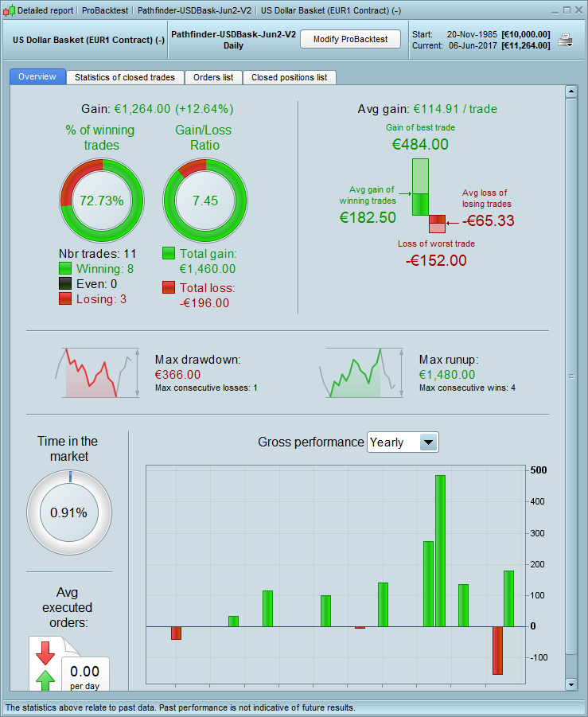This screenshot has width=588, height=717.
Task: Click the €182.50 avg winning gain value
Action: pos(368,217)
